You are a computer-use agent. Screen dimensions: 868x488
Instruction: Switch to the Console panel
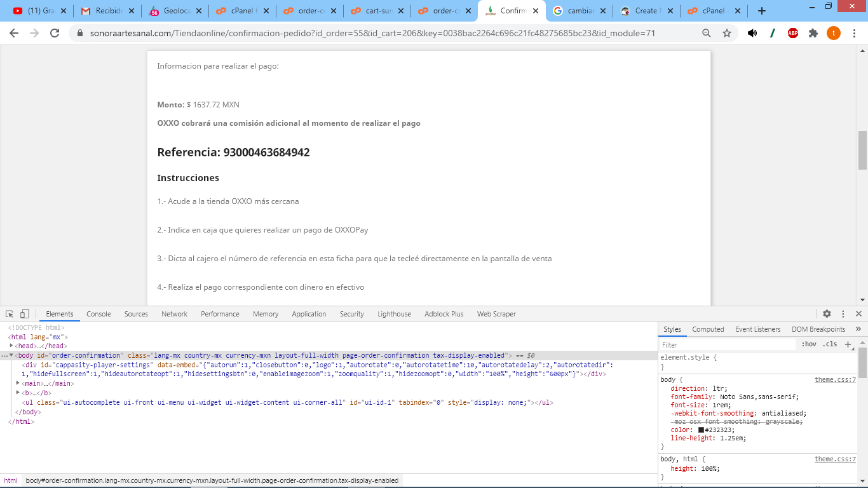98,314
